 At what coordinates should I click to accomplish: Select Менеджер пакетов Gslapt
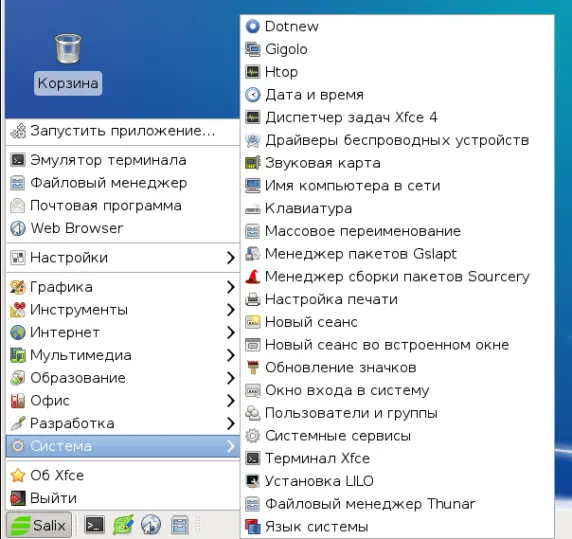(x=397, y=254)
